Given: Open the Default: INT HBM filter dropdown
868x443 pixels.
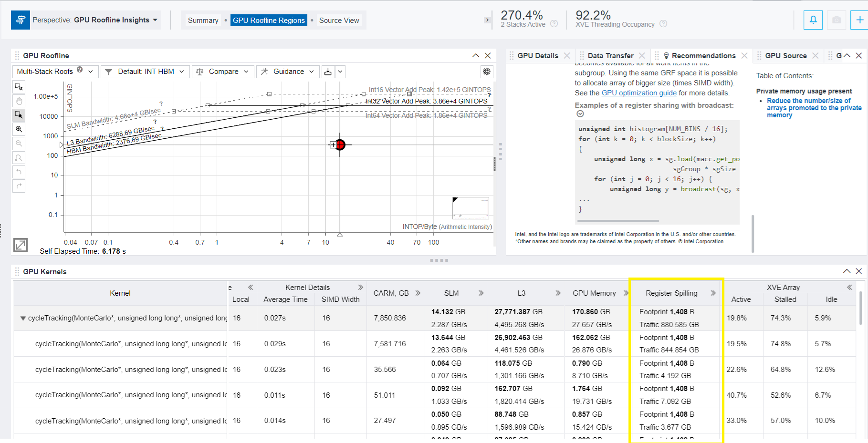Looking at the screenshot, I should [x=145, y=72].
